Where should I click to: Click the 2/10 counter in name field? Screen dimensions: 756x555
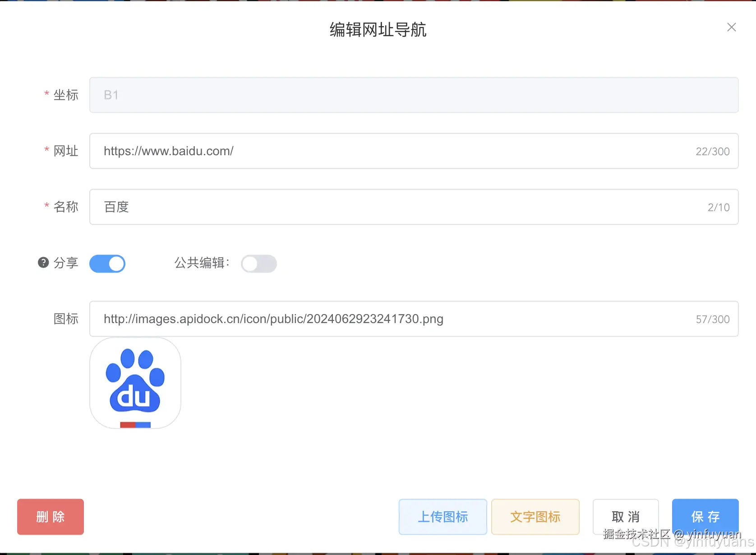pyautogui.click(x=719, y=207)
